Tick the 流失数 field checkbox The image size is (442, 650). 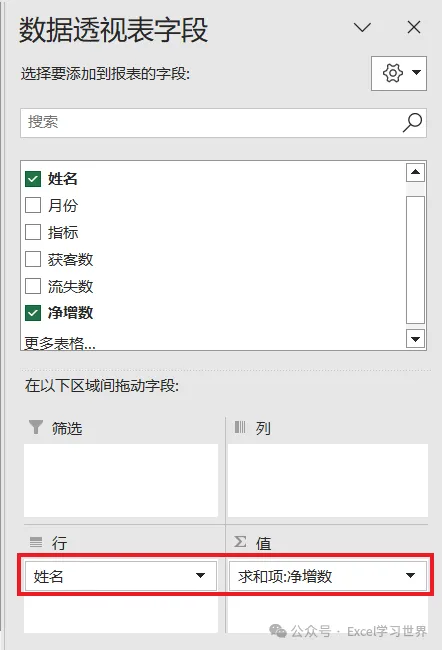point(33,286)
